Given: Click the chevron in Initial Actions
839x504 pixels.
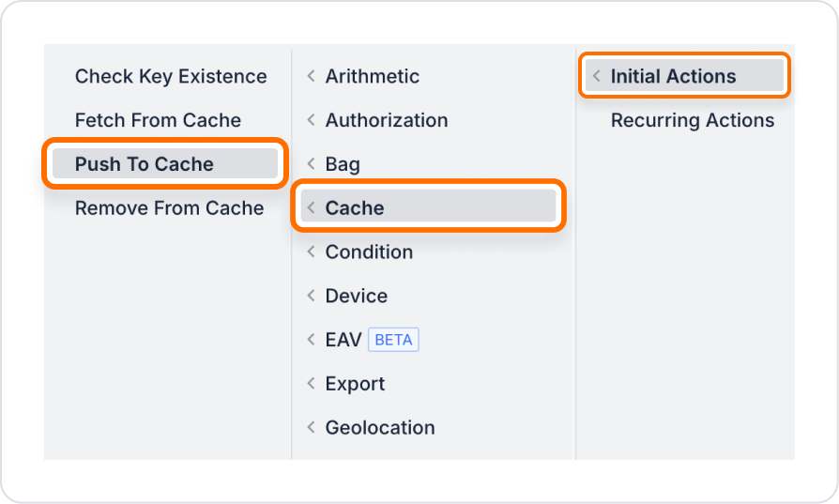Looking at the screenshot, I should [597, 76].
